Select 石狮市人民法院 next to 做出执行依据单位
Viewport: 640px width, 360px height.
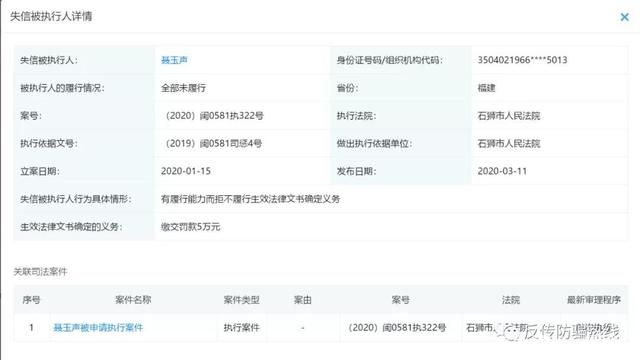click(509, 143)
